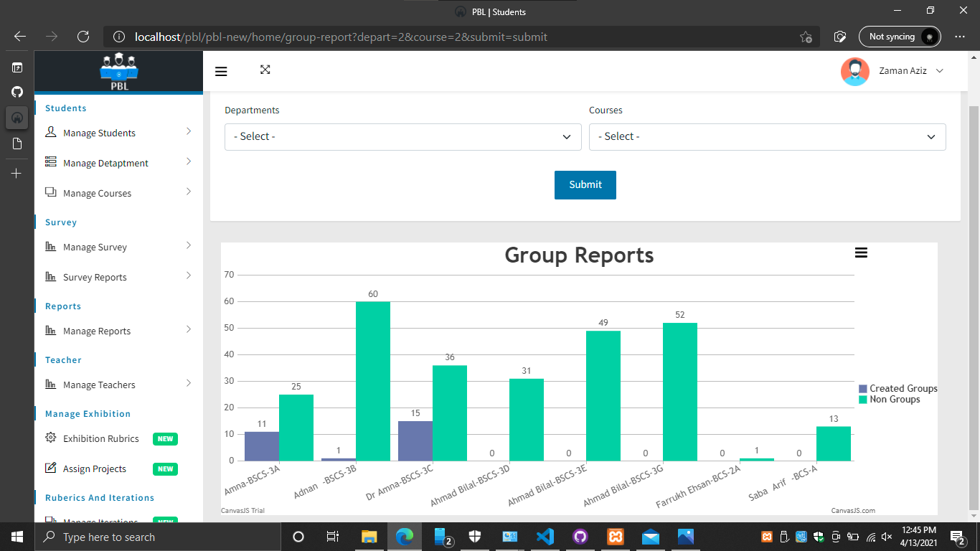Click the Manage Courses icon
Screen dimensions: 980x551
pos(50,193)
